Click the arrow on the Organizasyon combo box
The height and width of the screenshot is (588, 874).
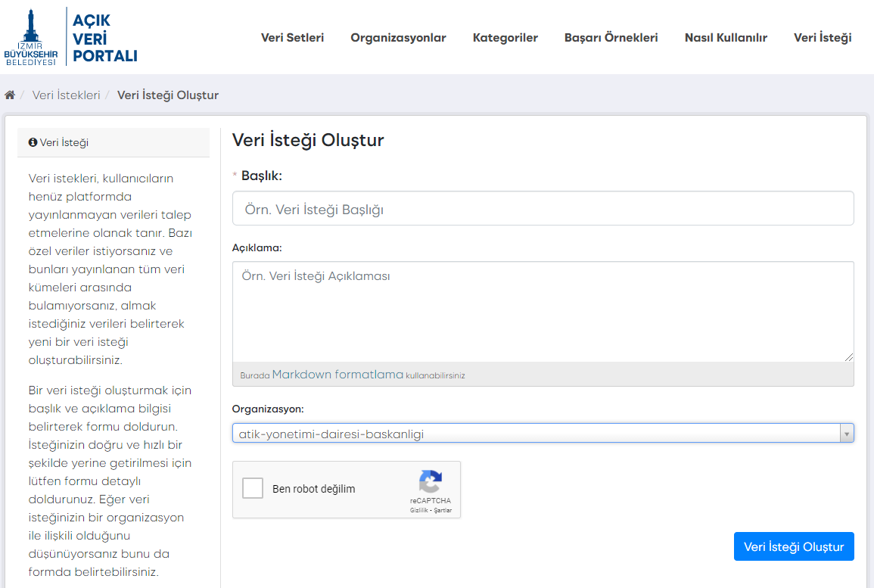[847, 434]
